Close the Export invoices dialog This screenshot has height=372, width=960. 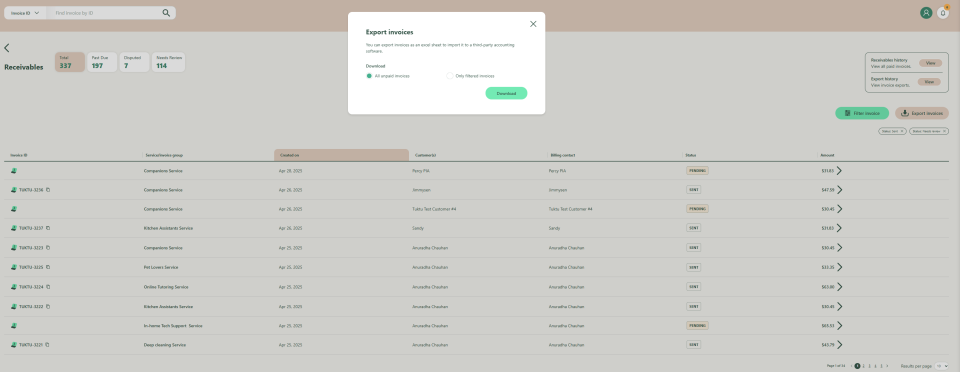[533, 24]
